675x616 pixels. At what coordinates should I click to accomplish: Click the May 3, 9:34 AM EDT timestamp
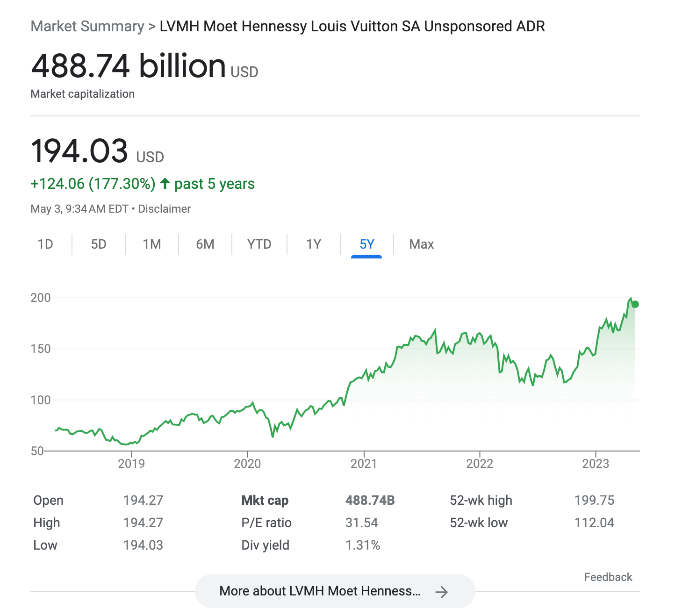pyautogui.click(x=79, y=209)
